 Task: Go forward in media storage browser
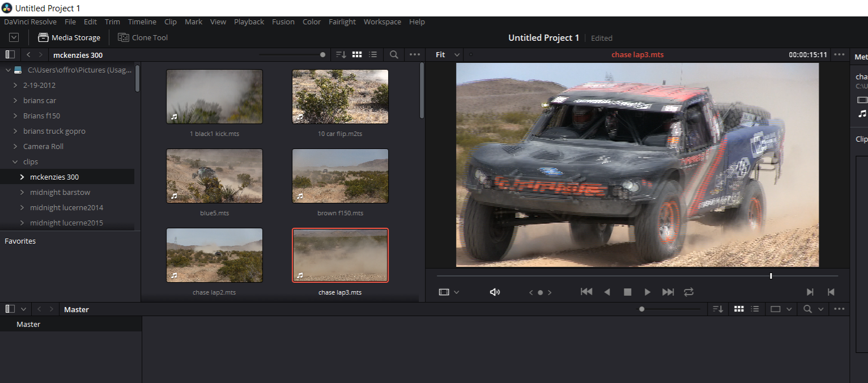coord(40,55)
